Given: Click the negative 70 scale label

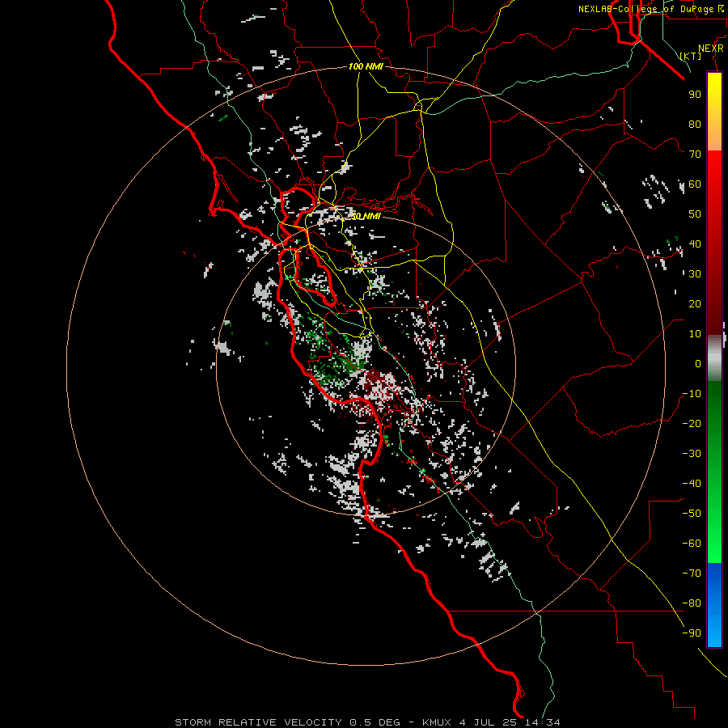Looking at the screenshot, I should coord(692,574).
